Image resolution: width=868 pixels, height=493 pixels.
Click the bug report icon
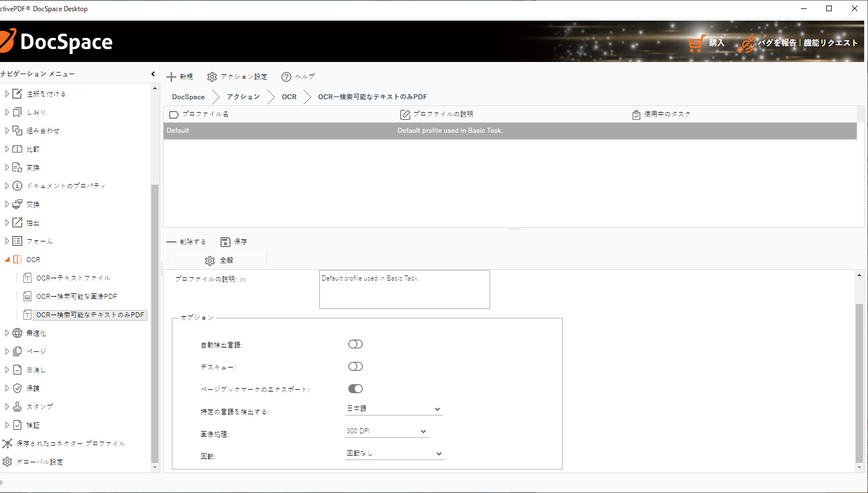coord(746,45)
